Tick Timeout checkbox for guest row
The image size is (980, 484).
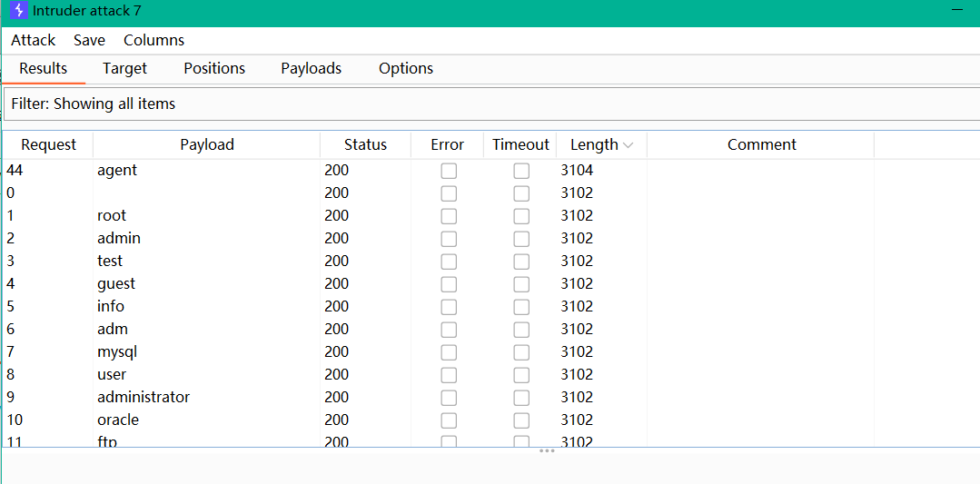click(x=521, y=284)
